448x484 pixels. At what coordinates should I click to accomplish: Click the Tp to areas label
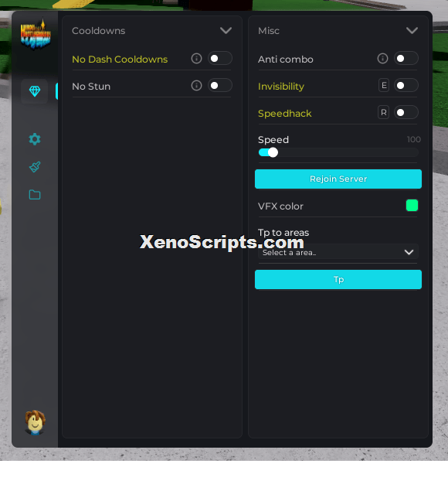[x=283, y=233]
